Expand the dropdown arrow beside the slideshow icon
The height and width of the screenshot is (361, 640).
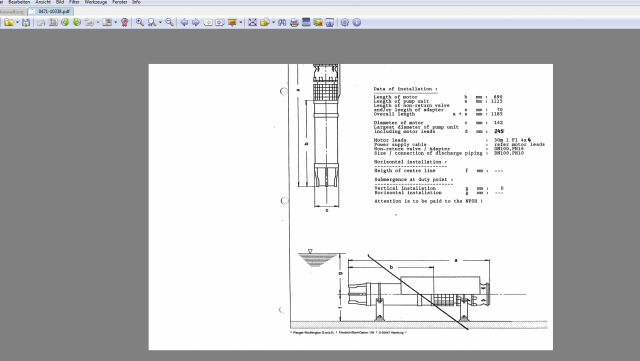240,22
